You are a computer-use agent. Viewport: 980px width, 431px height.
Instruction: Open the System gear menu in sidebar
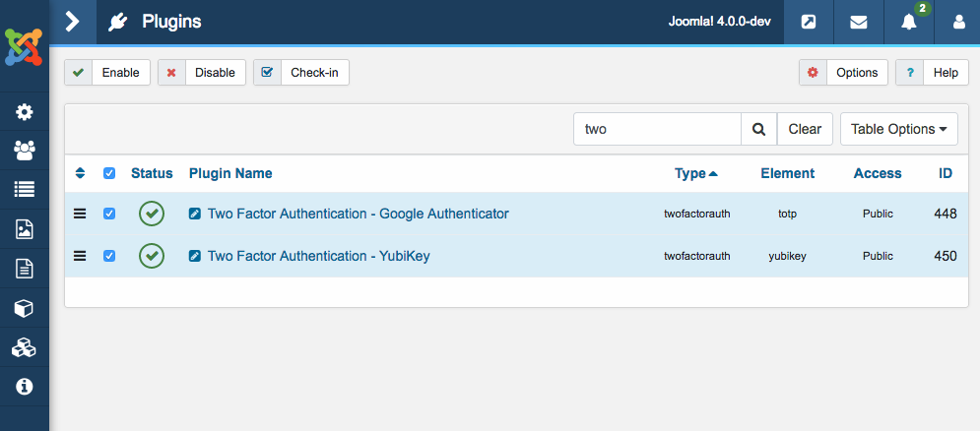point(25,112)
